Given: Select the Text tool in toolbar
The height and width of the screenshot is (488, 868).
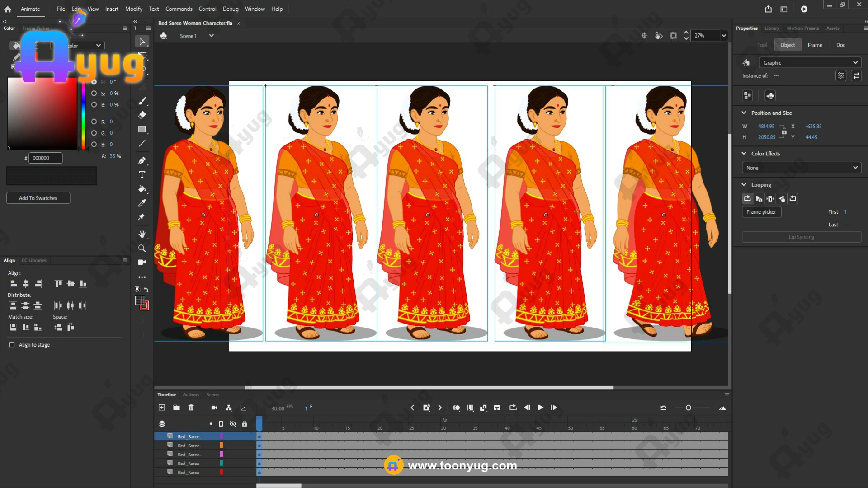Looking at the screenshot, I should [142, 174].
